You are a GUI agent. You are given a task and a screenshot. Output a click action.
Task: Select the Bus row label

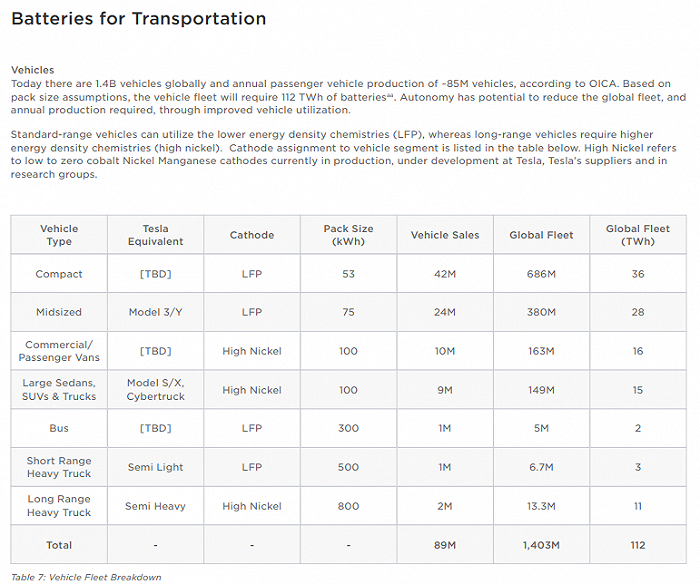click(59, 428)
